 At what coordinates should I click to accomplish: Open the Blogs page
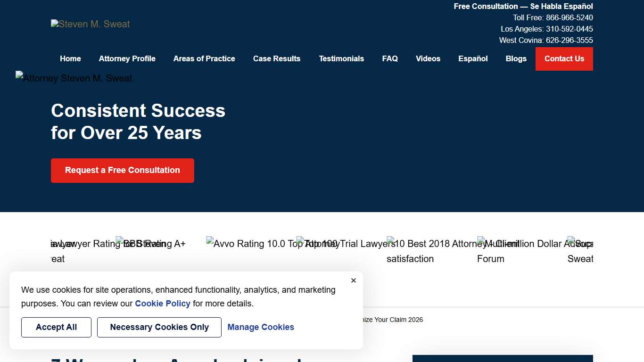(x=516, y=59)
